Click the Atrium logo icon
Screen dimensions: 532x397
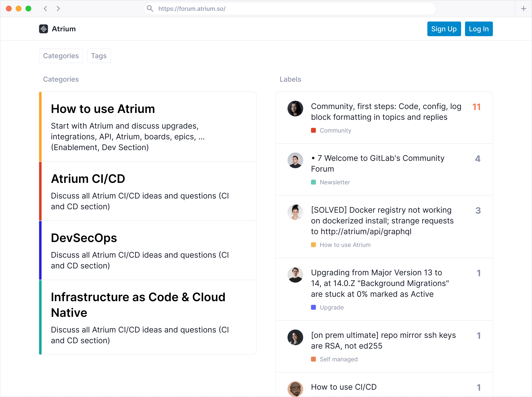pyautogui.click(x=44, y=29)
